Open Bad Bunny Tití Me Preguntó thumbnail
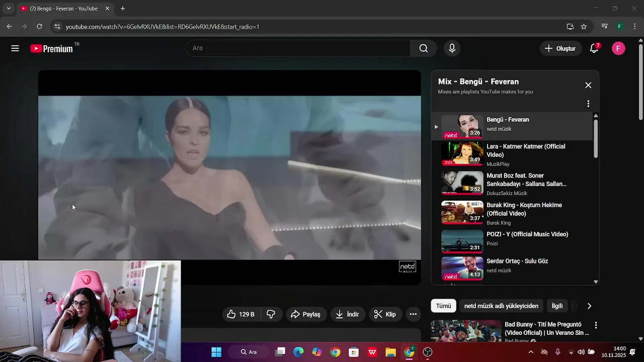The image size is (644, 362). point(466,331)
